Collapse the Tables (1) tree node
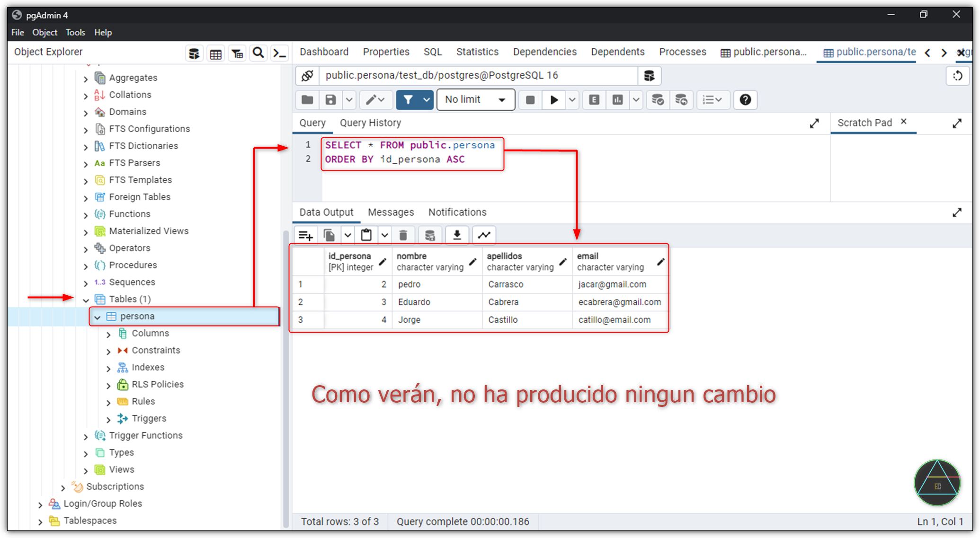Screen dimensions: 980x538 (86, 300)
